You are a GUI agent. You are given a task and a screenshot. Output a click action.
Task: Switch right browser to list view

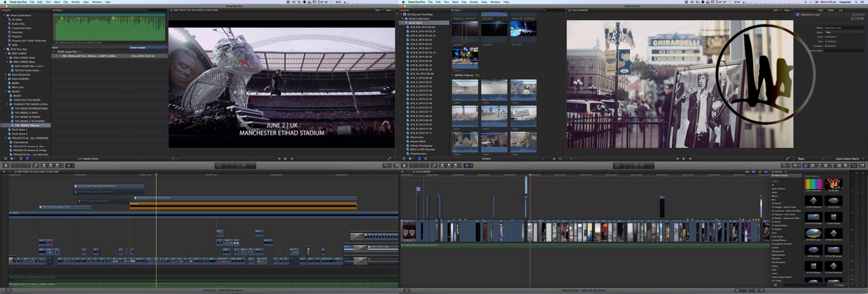pos(425,158)
